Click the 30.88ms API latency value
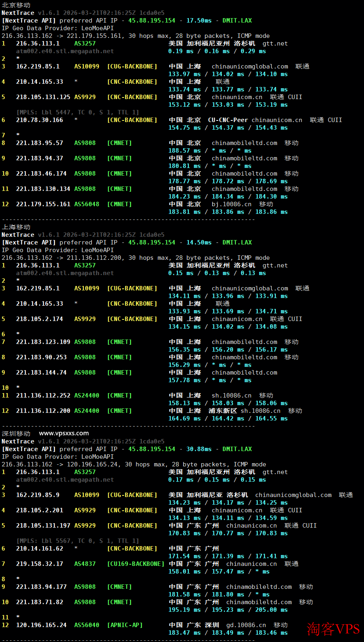 coord(199,449)
